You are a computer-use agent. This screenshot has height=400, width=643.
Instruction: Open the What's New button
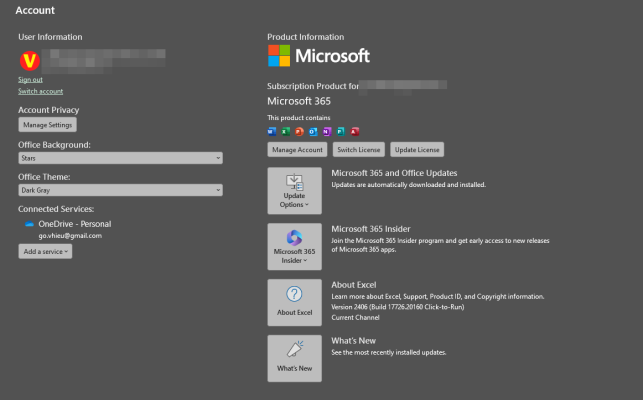pyautogui.click(x=294, y=359)
